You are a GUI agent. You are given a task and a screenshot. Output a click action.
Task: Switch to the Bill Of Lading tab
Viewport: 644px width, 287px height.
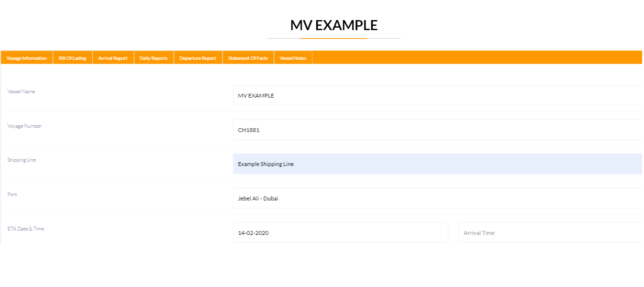click(x=73, y=58)
